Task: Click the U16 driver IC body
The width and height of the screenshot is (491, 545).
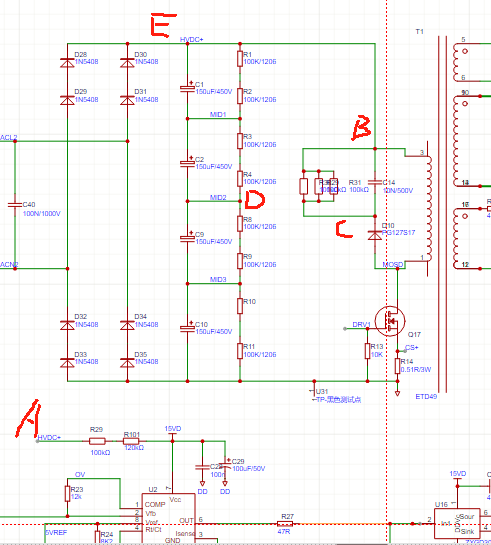Action: 457,523
